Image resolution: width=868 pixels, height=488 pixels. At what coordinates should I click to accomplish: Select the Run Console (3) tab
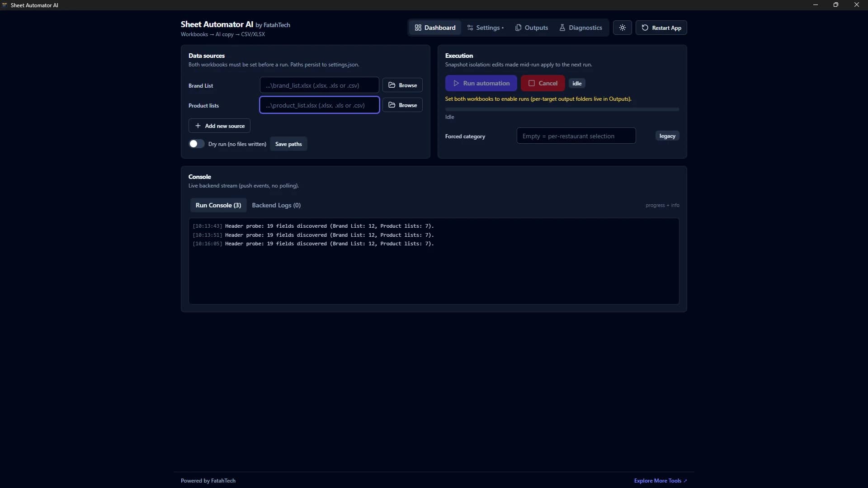point(218,205)
